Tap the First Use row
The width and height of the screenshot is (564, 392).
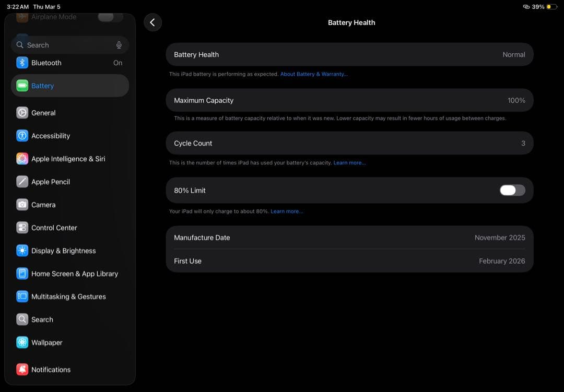(x=349, y=261)
